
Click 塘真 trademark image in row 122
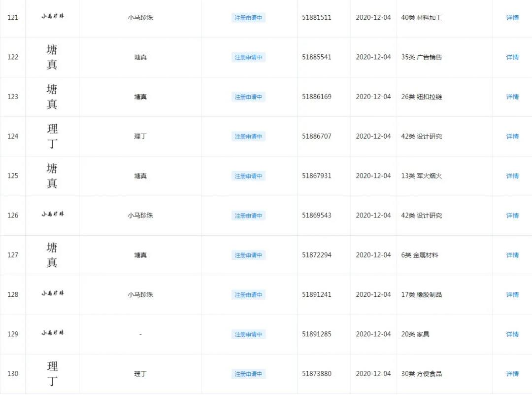pyautogui.click(x=52, y=57)
